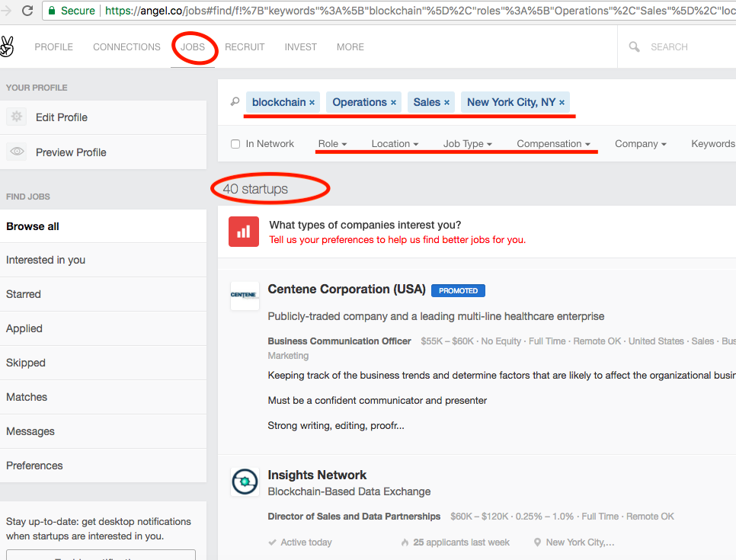This screenshot has height=560, width=736.
Task: Click Blockchain-Based Data Exchange tagline
Action: pyautogui.click(x=349, y=491)
